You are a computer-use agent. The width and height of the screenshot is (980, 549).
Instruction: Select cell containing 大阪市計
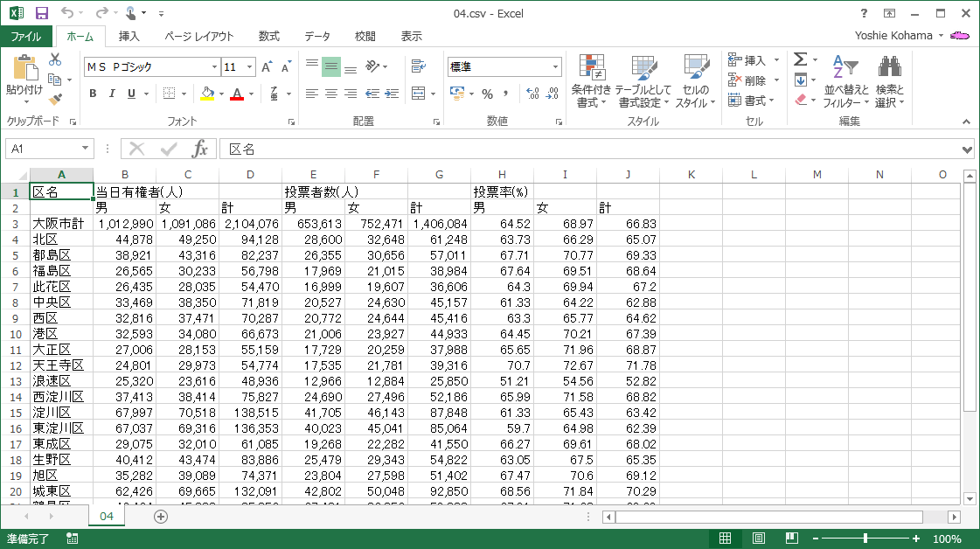point(61,224)
